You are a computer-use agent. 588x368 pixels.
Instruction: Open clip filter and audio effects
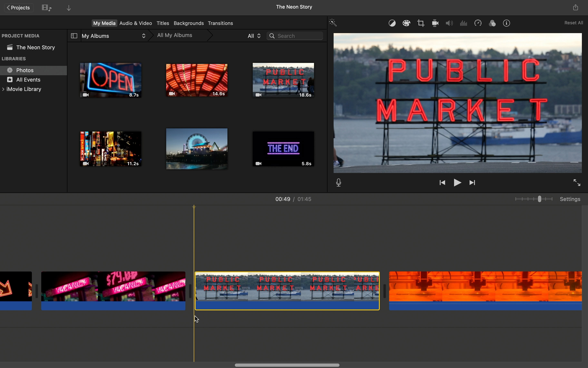click(492, 23)
